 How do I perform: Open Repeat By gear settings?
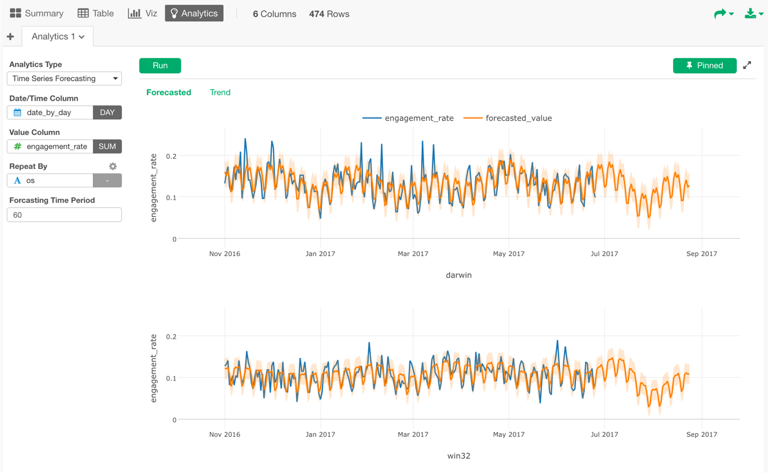pyautogui.click(x=113, y=166)
